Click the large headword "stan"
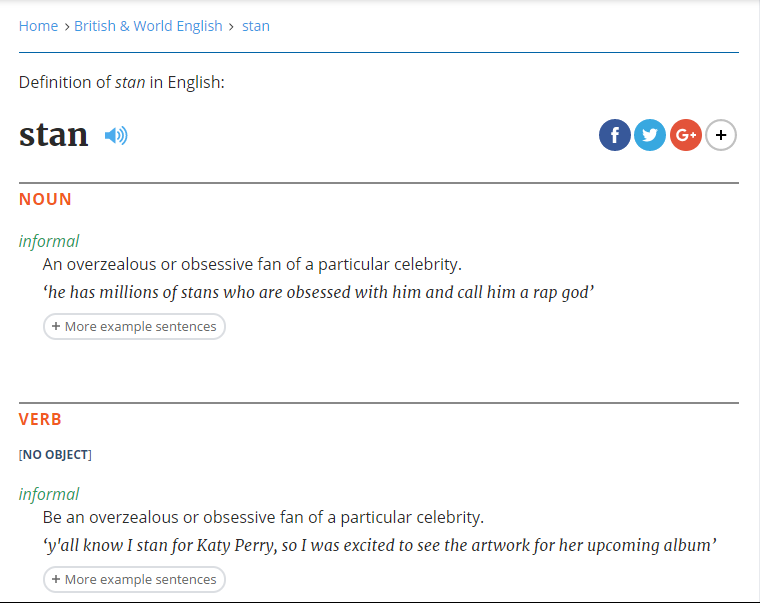This screenshot has width=760, height=603. (53, 135)
